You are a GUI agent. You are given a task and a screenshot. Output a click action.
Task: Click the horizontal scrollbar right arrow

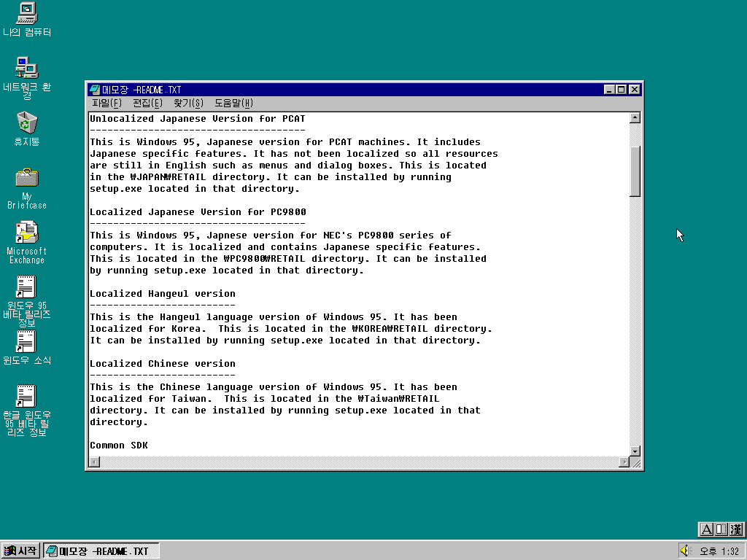(624, 462)
